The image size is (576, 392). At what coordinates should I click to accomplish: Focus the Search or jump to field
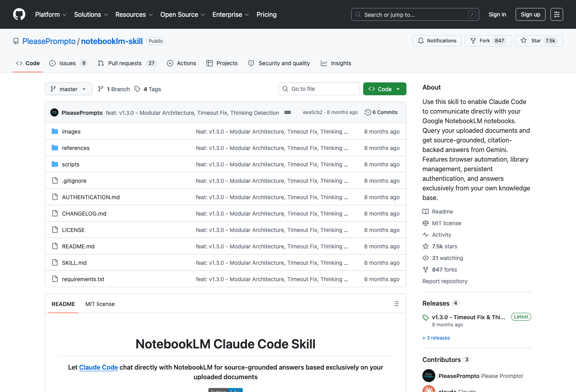tap(415, 14)
